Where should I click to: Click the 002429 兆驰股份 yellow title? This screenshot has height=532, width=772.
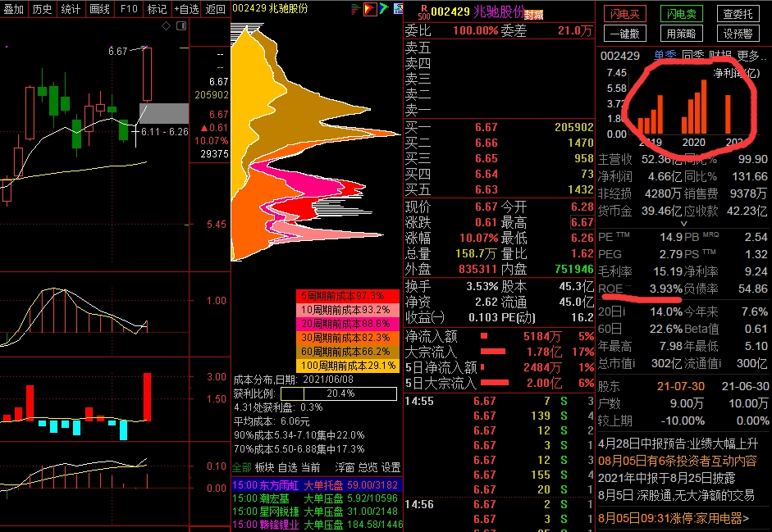pyautogui.click(x=270, y=8)
